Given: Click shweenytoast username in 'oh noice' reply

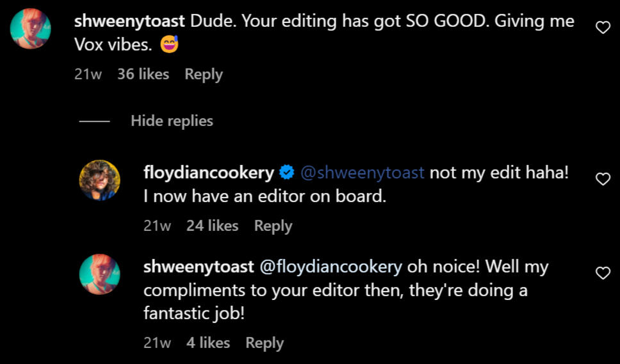Looking at the screenshot, I should coord(199,266).
